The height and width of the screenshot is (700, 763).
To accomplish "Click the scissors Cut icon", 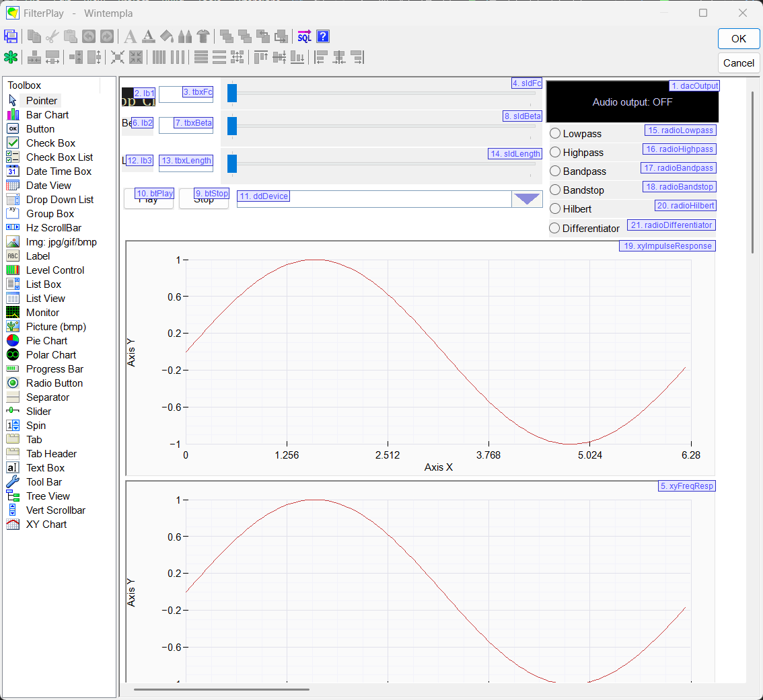I will click(52, 36).
